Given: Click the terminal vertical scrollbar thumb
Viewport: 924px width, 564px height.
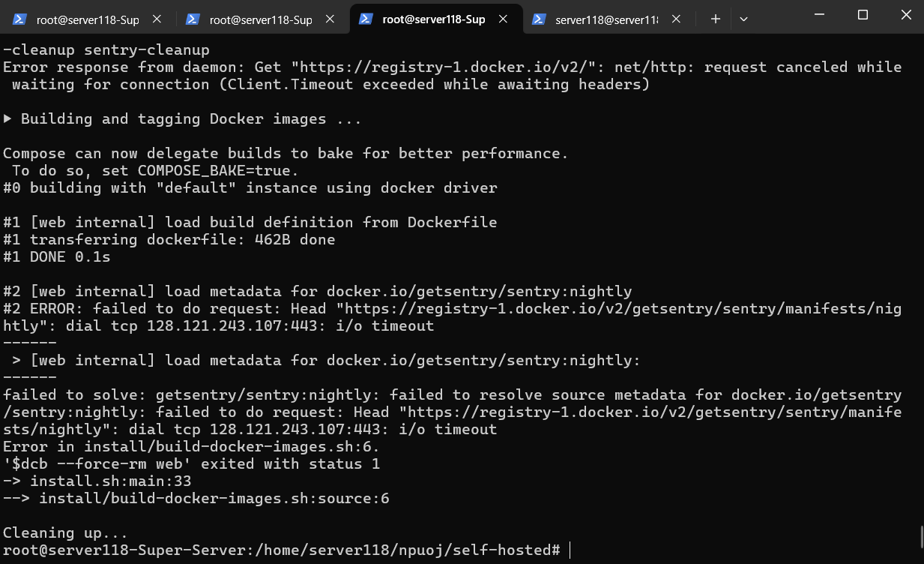Looking at the screenshot, I should click(x=920, y=537).
